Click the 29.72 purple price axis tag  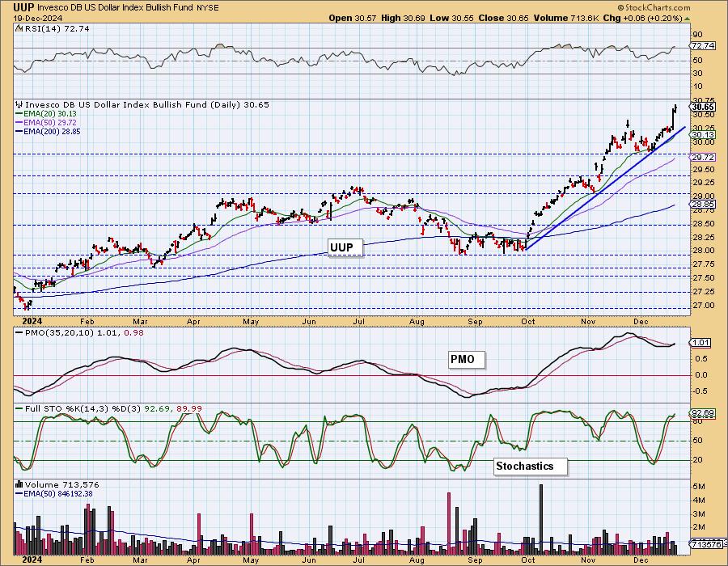703,158
